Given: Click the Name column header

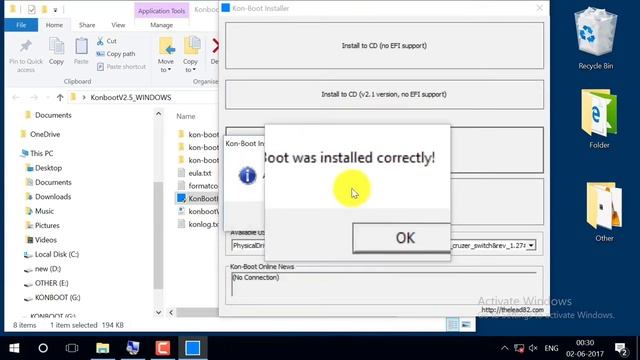Looking at the screenshot, I should (x=186, y=116).
